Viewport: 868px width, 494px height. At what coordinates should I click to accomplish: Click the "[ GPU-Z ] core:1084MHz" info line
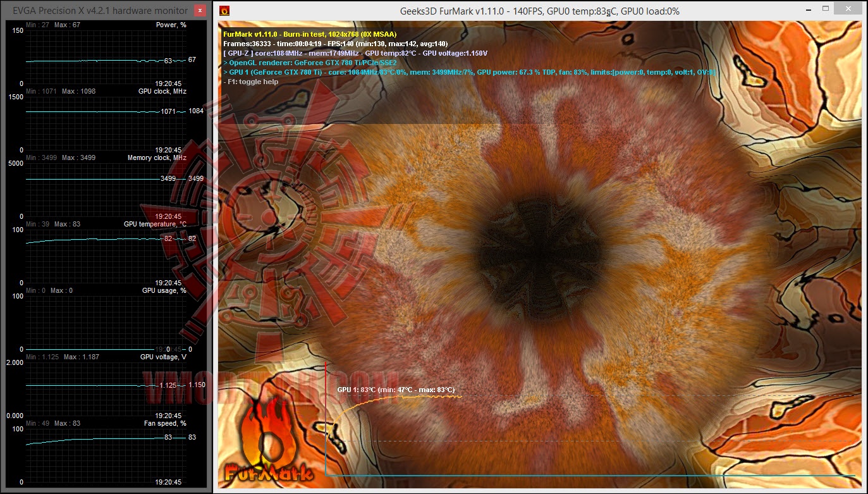[355, 53]
